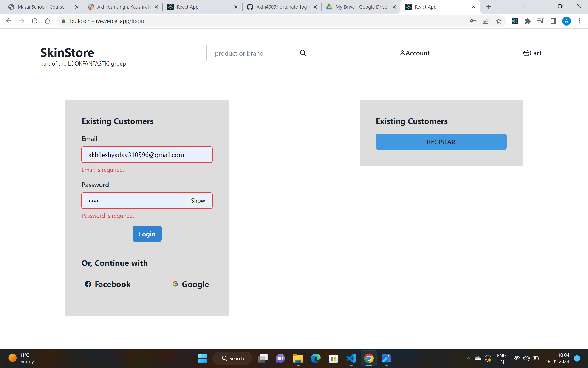The height and width of the screenshot is (368, 588).
Task: Bookmark this tab with star icon
Action: click(x=499, y=21)
